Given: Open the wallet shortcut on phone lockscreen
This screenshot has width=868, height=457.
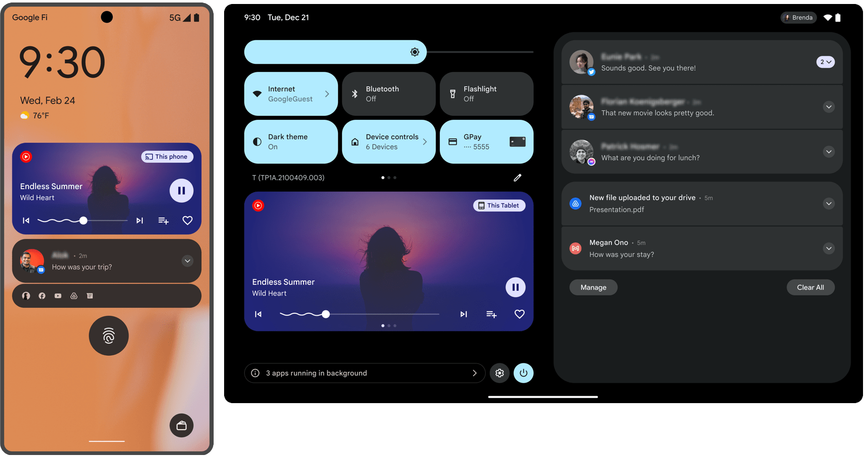Looking at the screenshot, I should pos(182,426).
